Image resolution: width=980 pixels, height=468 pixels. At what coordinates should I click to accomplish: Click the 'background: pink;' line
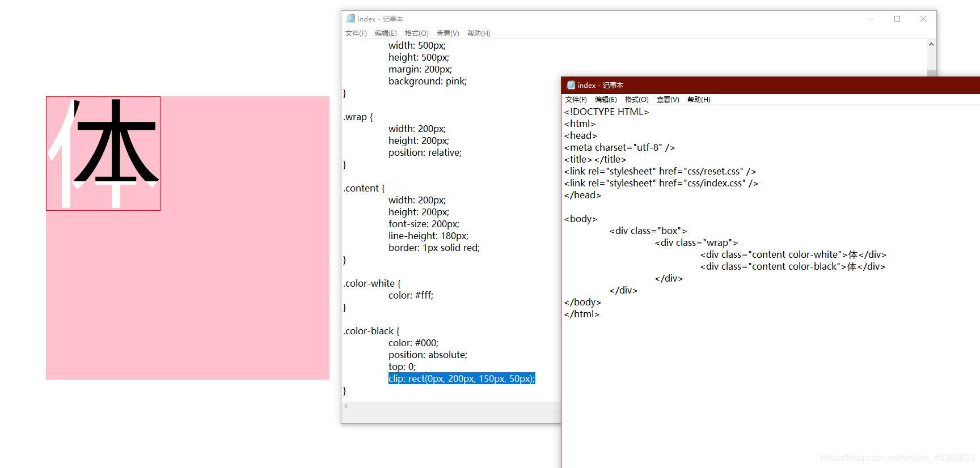428,81
